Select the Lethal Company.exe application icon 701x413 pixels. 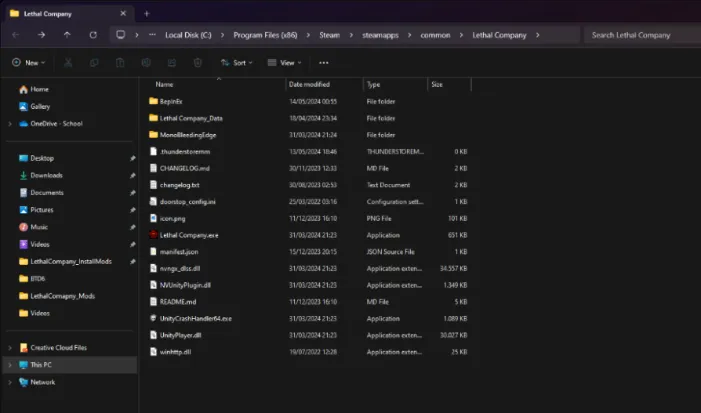(153, 235)
